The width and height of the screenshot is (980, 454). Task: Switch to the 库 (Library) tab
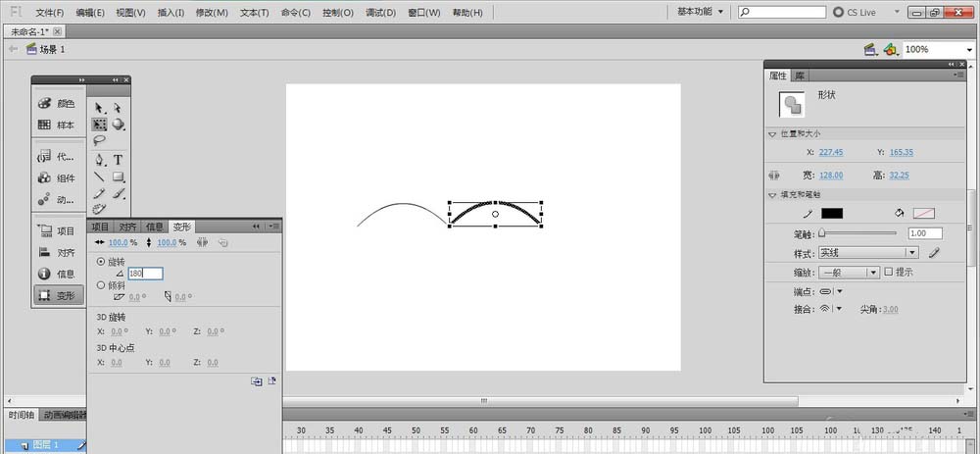[x=800, y=76]
